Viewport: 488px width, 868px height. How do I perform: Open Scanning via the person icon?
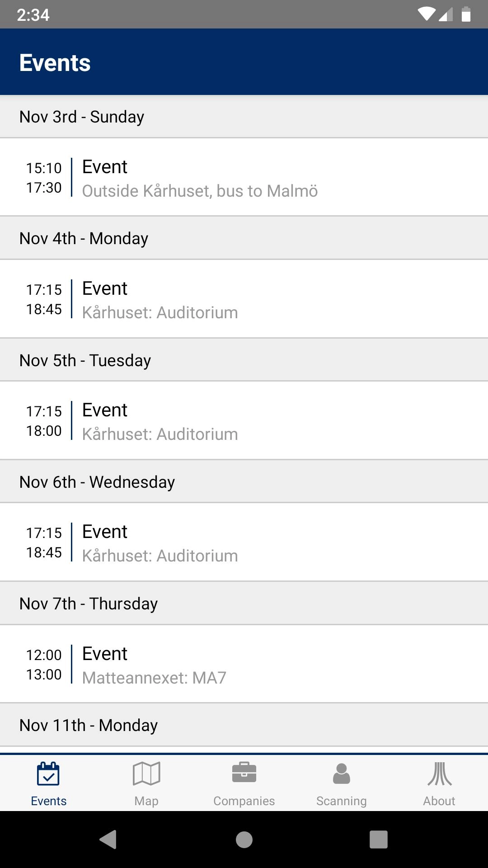tap(342, 774)
